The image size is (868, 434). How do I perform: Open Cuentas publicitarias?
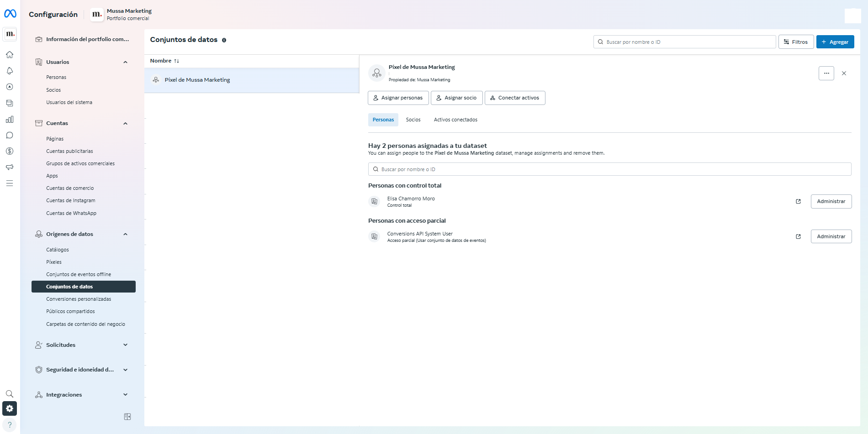tap(69, 151)
